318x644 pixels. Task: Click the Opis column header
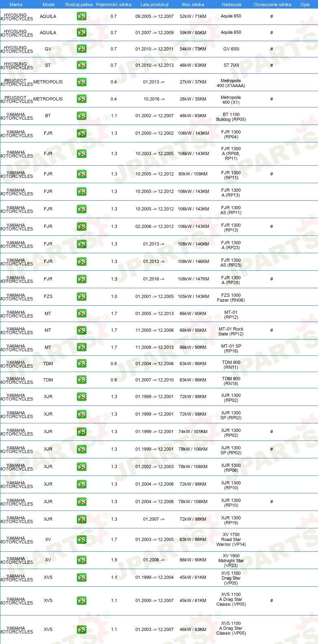[305, 4]
